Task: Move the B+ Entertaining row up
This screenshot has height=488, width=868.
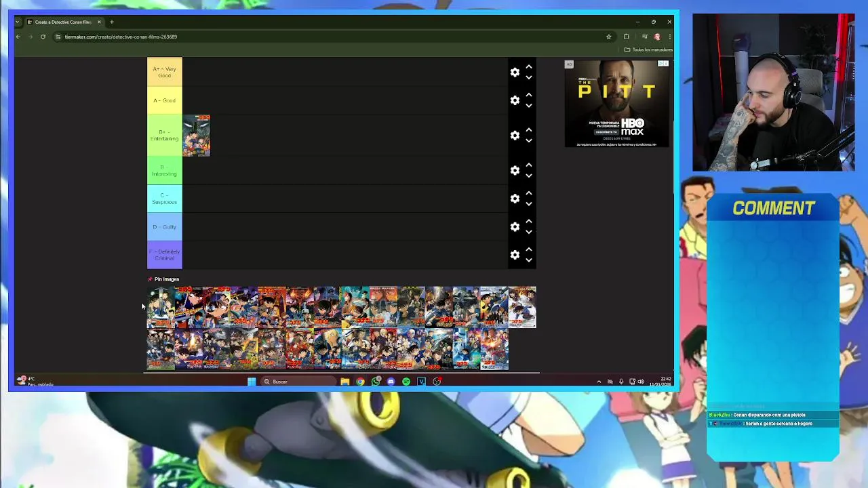Action: point(529,130)
